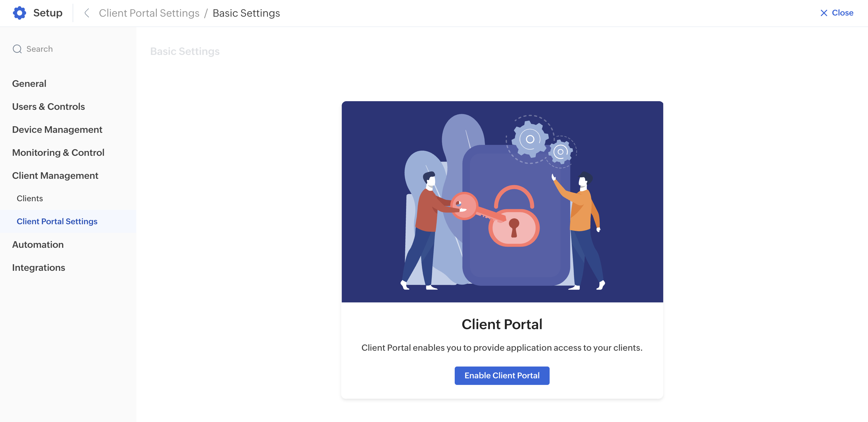Open the Integrations section
Image resolution: width=868 pixels, height=422 pixels.
(x=39, y=268)
